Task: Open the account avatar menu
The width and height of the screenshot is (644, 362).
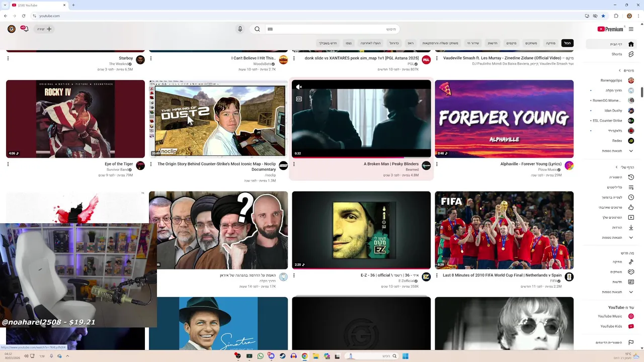Action: (x=12, y=29)
